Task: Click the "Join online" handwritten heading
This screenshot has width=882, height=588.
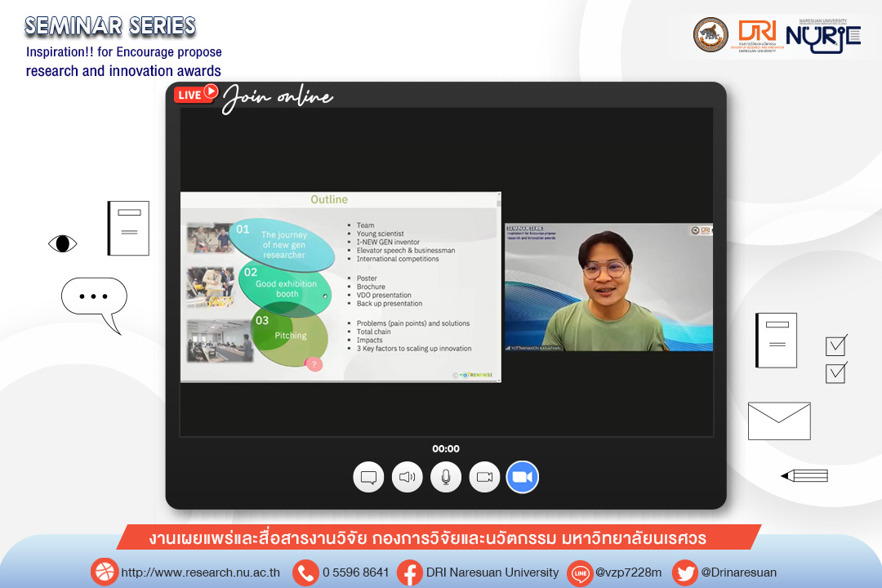Action: 278,97
